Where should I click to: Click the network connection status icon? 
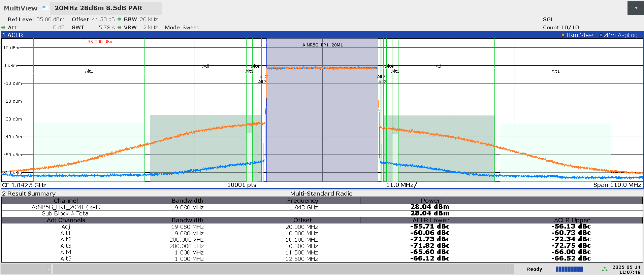[x=605, y=269]
